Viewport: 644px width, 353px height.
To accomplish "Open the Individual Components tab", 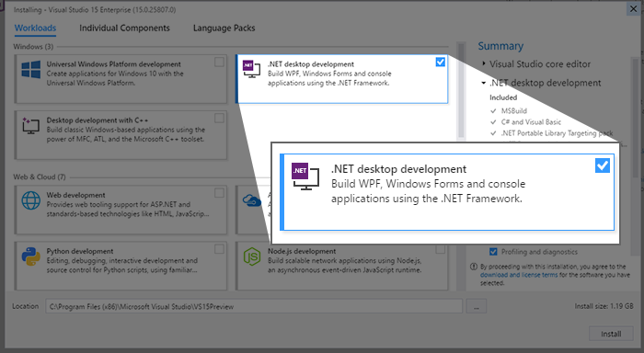I will click(x=124, y=28).
